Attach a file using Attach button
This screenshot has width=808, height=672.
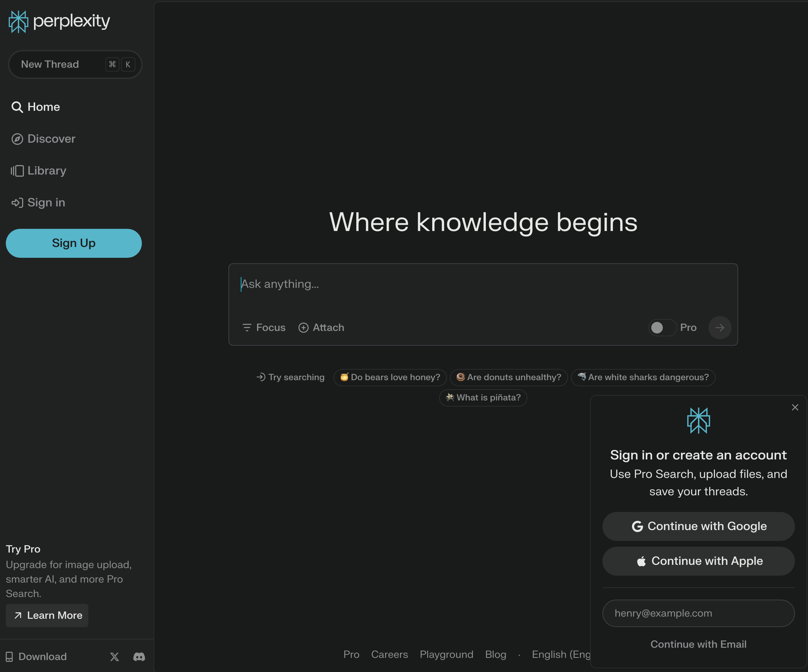tap(321, 328)
